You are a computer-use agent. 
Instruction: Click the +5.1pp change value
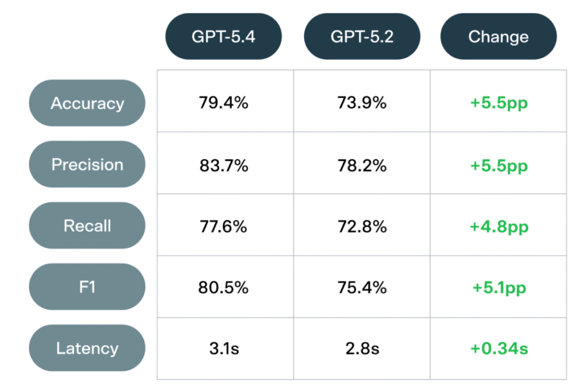click(x=499, y=288)
